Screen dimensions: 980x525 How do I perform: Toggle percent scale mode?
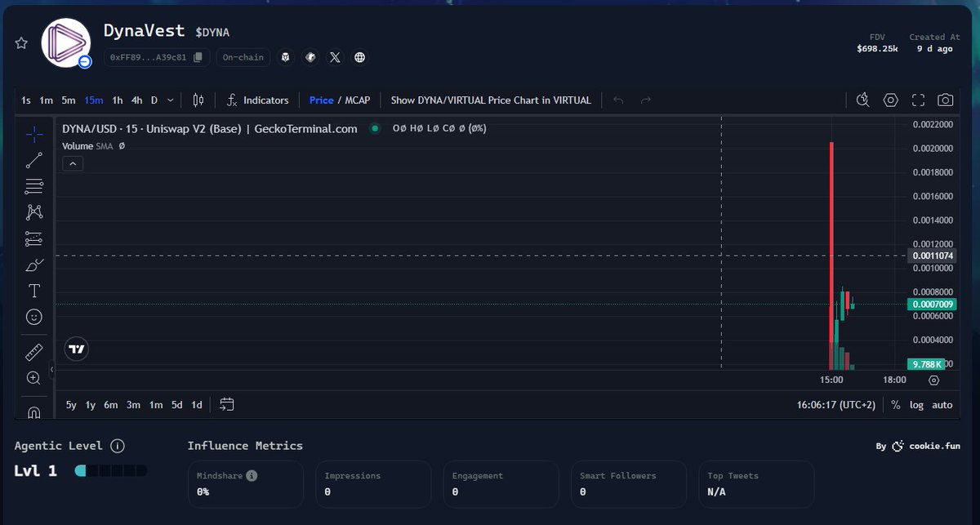896,405
